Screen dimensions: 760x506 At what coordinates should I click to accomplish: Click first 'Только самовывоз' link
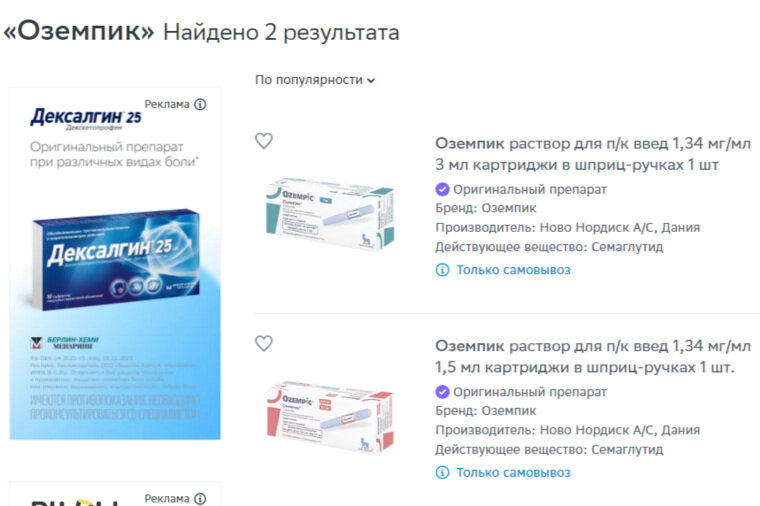coord(513,270)
